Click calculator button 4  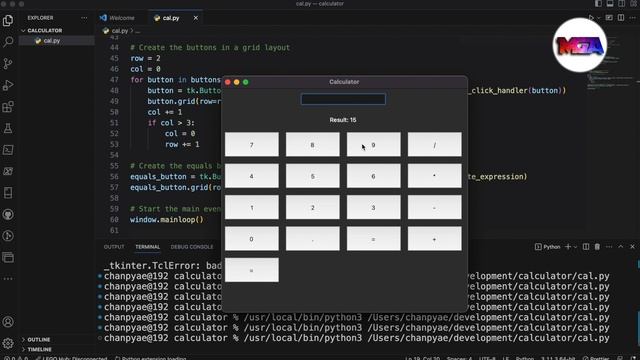(251, 176)
